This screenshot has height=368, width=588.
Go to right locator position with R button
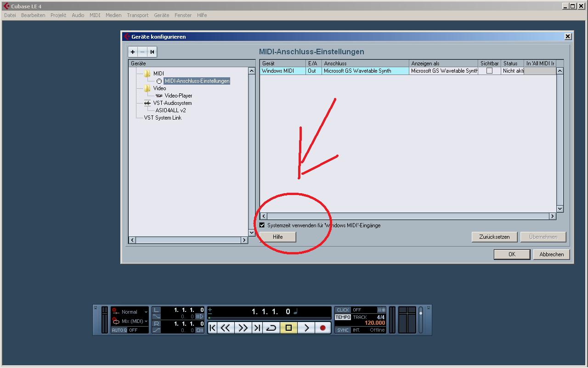(156, 323)
